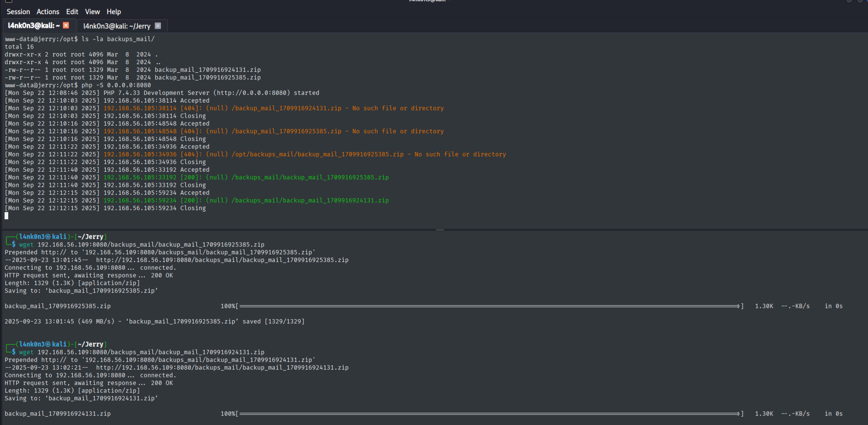Viewport: 868px width, 425px height.
Task: Click the 'php -S 0.0.0.0:8080' command line
Action: 116,85
